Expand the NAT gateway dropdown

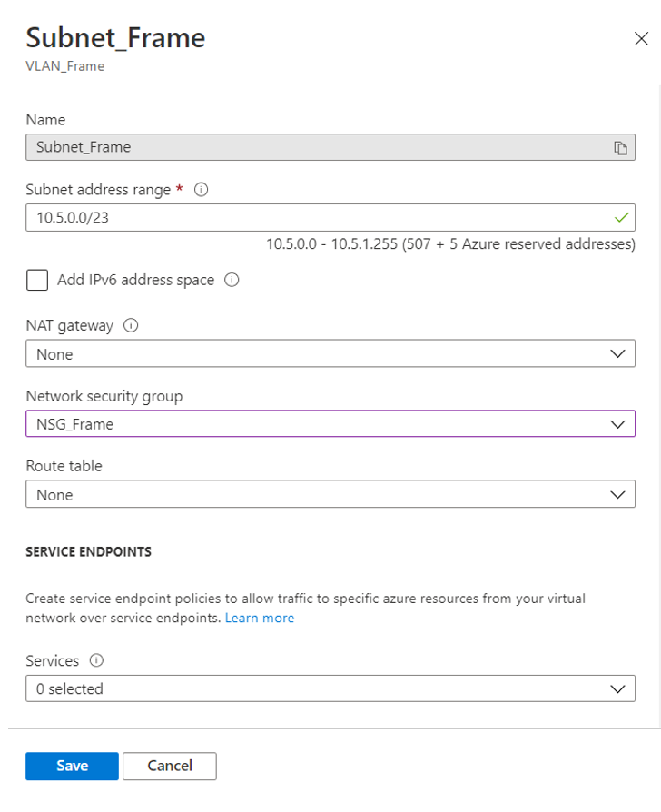click(330, 354)
